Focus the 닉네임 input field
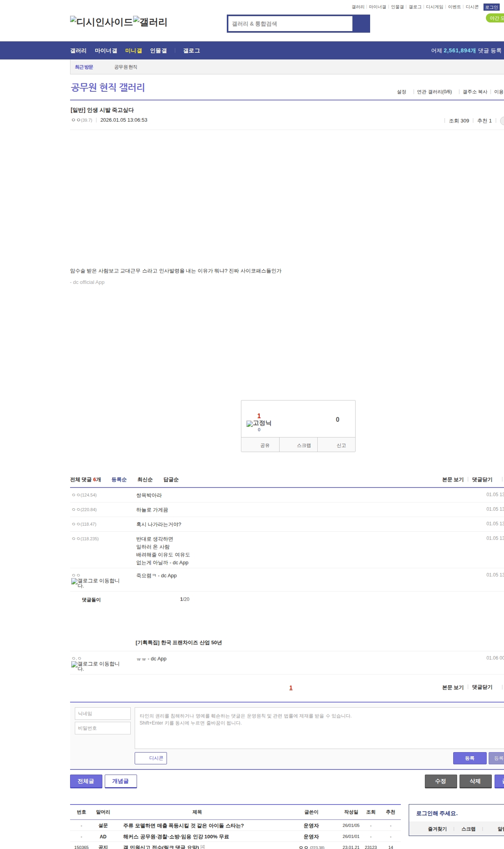The height and width of the screenshot is (849, 504). [102, 714]
